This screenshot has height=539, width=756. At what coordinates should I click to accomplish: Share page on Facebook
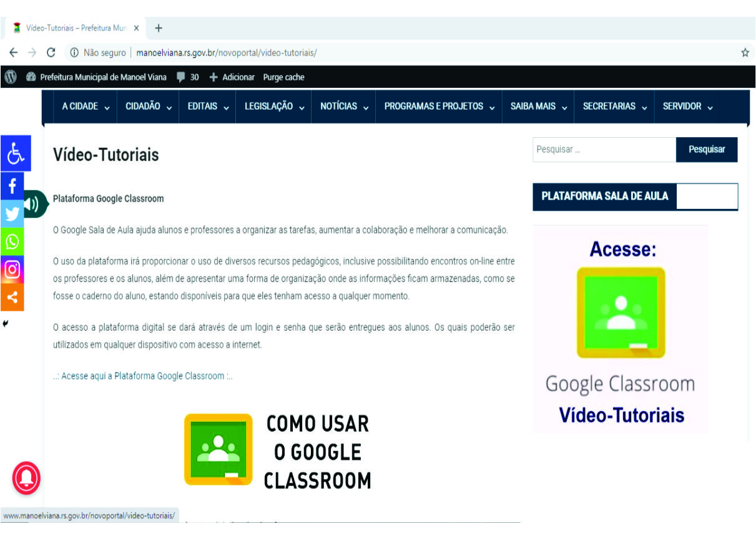12,186
